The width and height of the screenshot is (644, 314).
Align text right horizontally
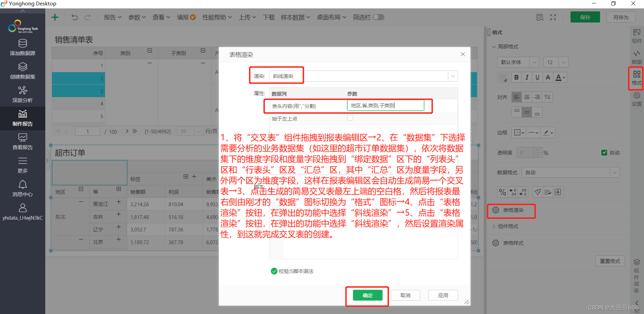537,97
